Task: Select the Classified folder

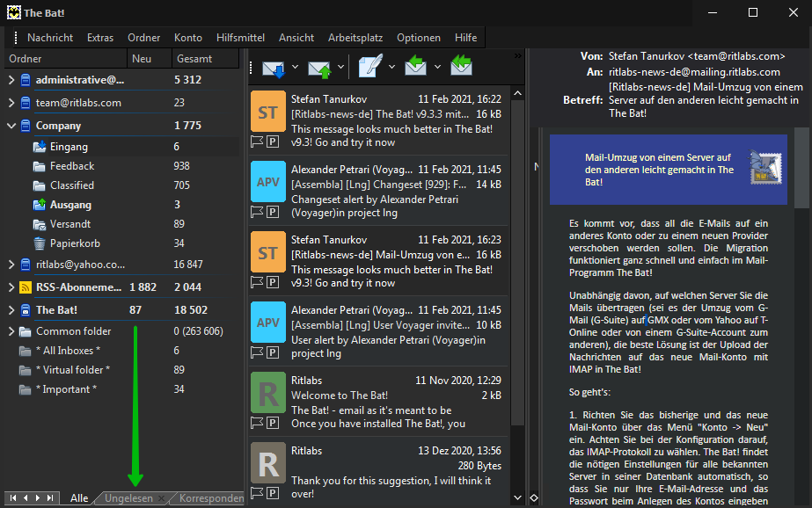Action: pos(72,185)
